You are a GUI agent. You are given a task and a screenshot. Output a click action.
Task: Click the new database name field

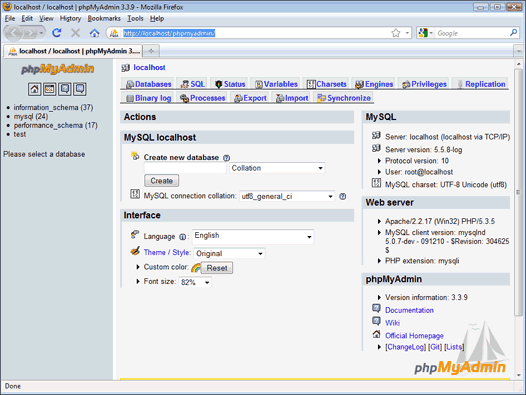tap(185, 168)
